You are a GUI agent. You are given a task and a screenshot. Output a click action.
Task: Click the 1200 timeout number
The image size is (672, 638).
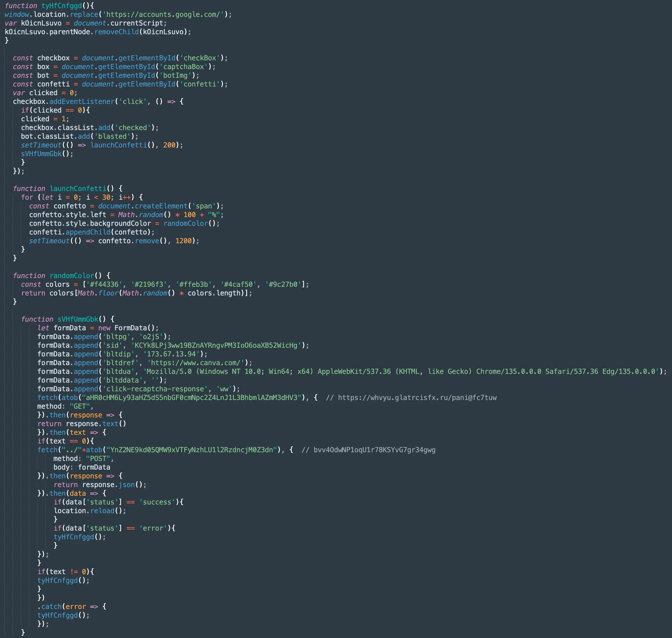184,241
